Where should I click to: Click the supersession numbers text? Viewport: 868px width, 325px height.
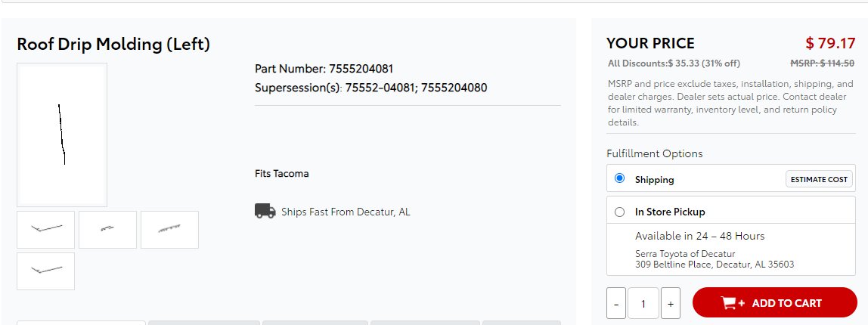(x=417, y=88)
